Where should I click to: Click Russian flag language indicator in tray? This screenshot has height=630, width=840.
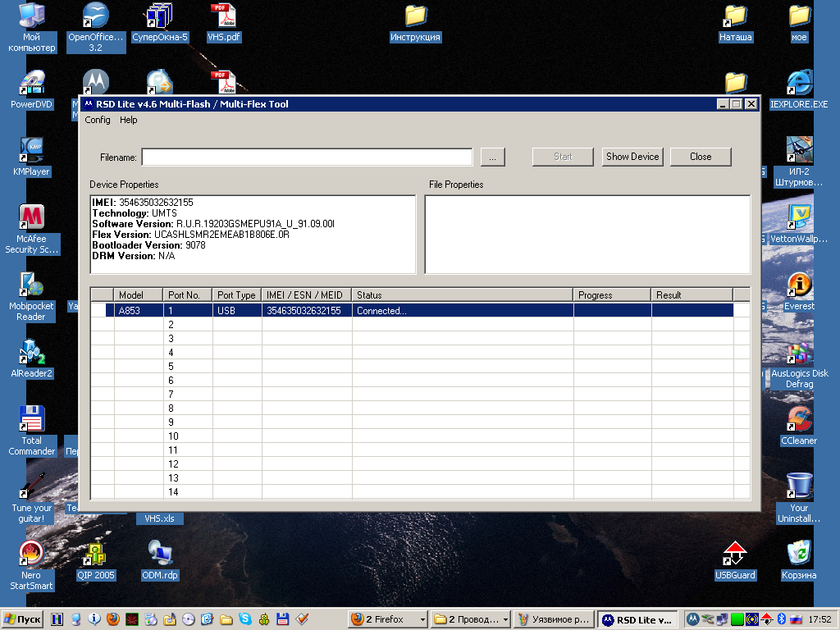click(x=796, y=619)
